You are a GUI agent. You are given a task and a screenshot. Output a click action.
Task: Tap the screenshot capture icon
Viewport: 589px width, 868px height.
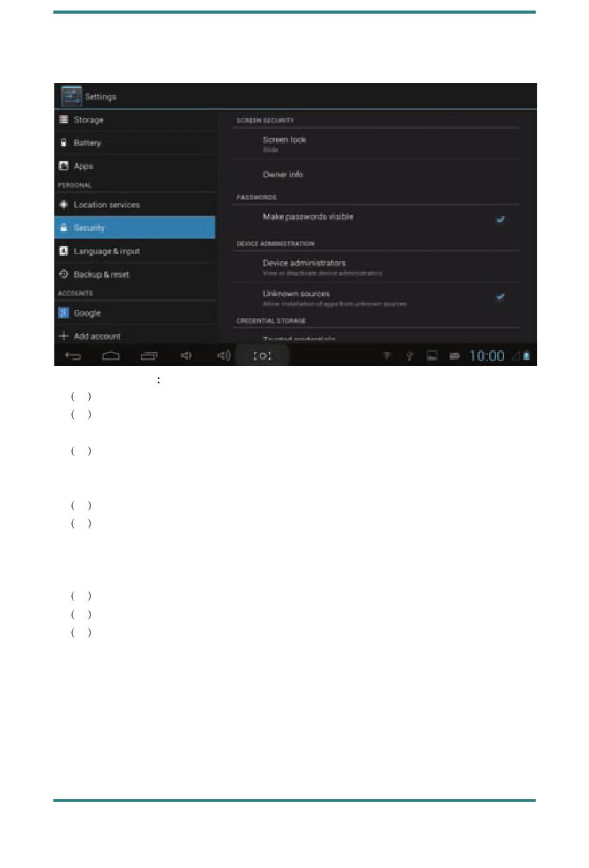262,356
